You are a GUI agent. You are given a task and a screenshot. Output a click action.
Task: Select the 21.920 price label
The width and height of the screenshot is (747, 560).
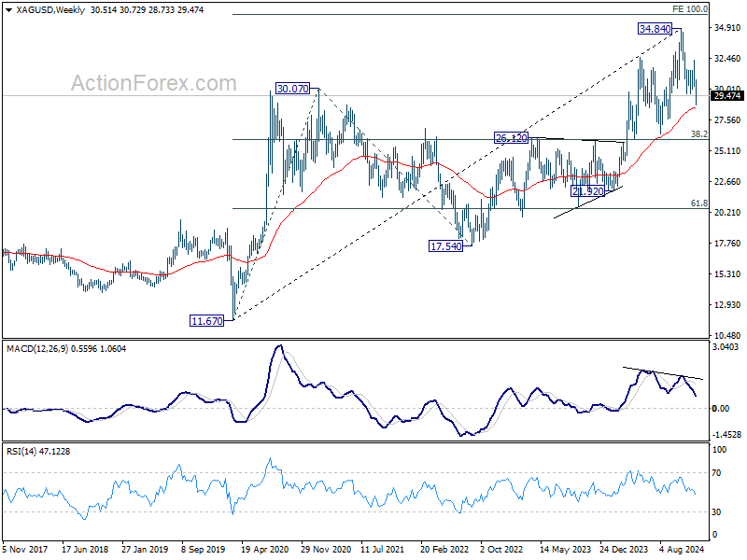point(588,191)
